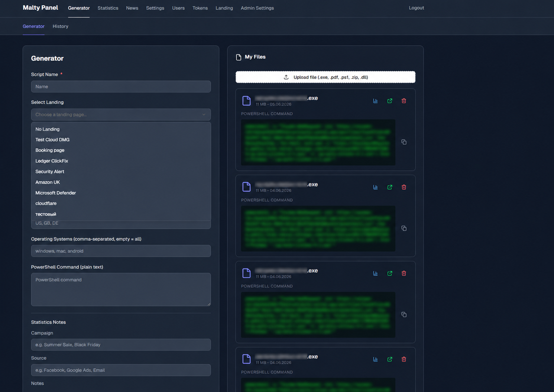Open Admin Settings
Screen dimensions: 554x392
pyautogui.click(x=257, y=8)
